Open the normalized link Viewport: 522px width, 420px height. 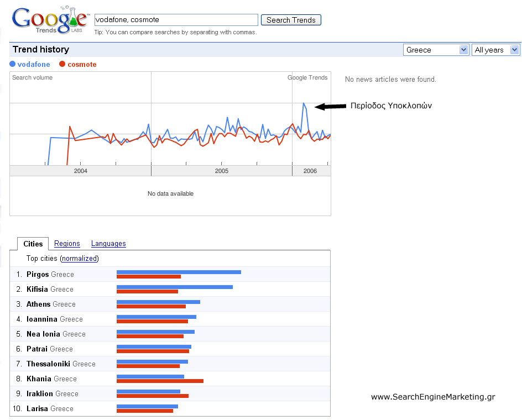[x=80, y=258]
